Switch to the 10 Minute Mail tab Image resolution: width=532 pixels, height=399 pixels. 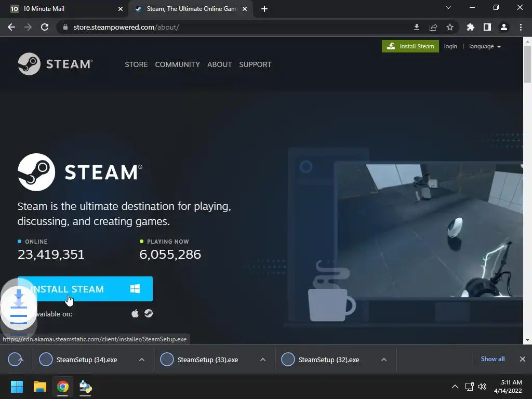(64, 9)
